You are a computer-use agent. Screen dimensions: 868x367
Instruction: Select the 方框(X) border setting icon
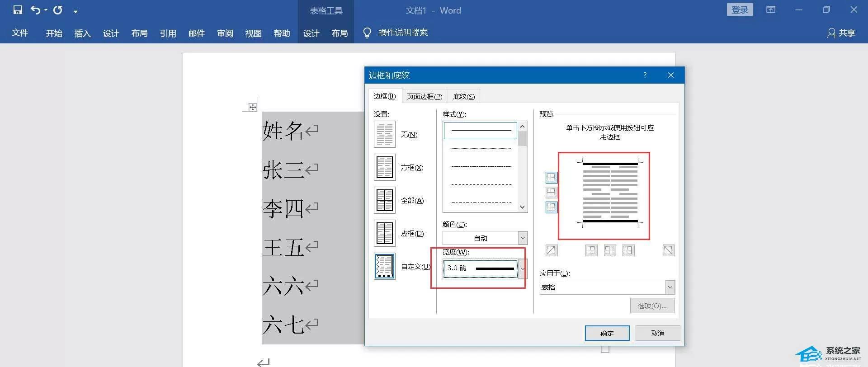tap(385, 167)
